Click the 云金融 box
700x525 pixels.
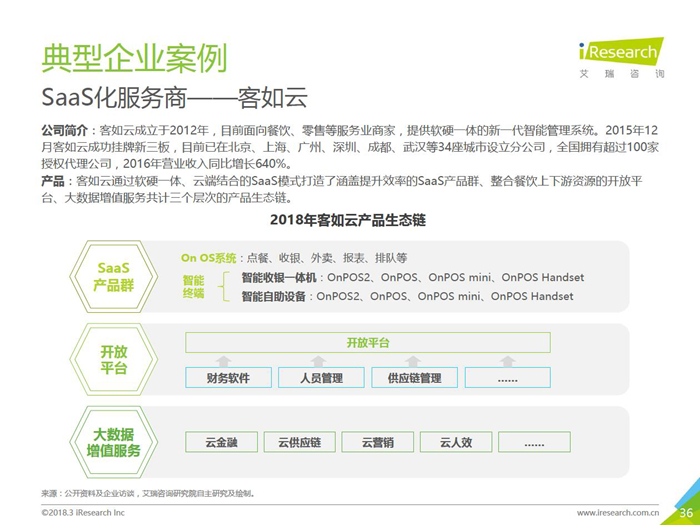tap(221, 442)
